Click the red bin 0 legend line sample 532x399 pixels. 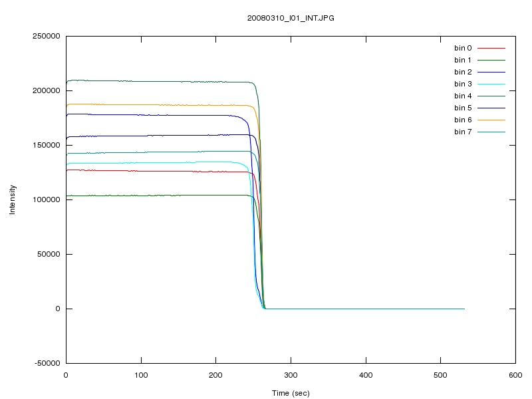coord(491,48)
